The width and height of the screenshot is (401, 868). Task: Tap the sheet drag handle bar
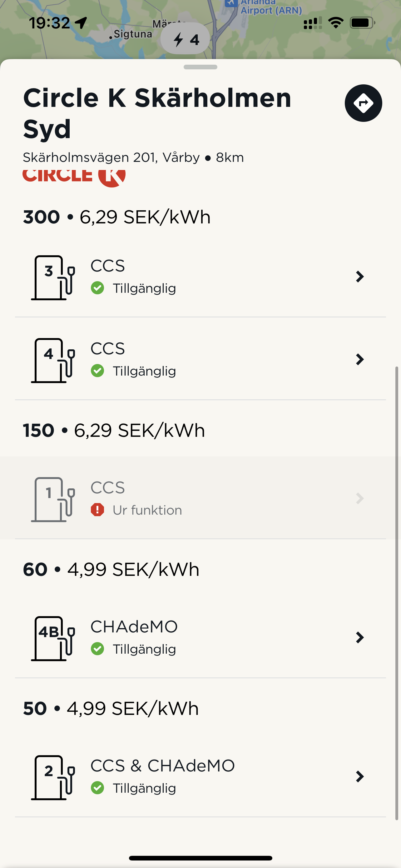(x=200, y=67)
